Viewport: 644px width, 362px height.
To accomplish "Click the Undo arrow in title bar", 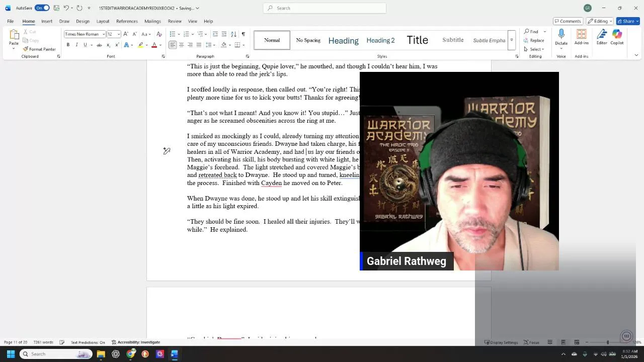I will (x=66, y=8).
